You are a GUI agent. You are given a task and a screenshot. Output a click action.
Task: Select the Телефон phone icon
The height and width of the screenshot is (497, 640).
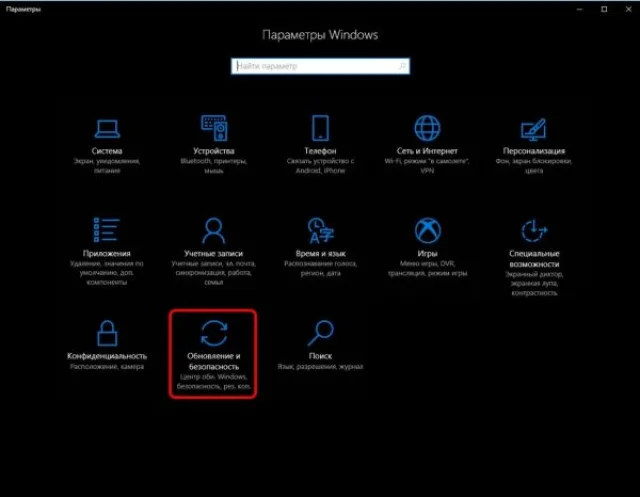tap(320, 128)
